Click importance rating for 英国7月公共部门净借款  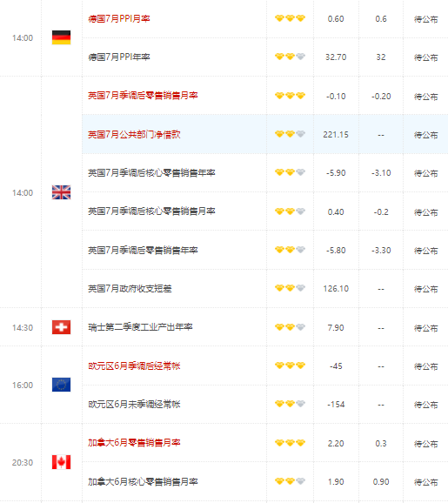(290, 134)
